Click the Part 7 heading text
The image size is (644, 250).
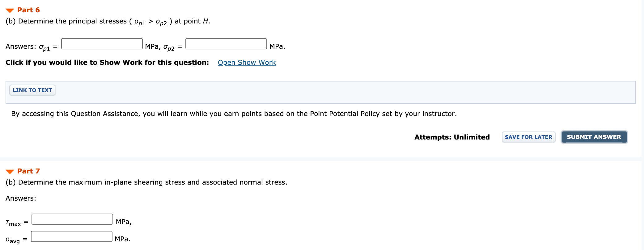tap(28, 171)
